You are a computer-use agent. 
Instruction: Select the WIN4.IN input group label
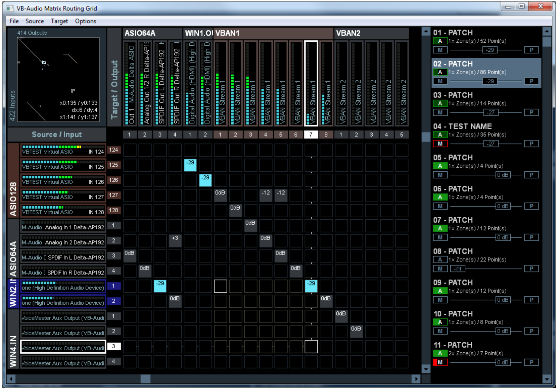click(x=13, y=339)
